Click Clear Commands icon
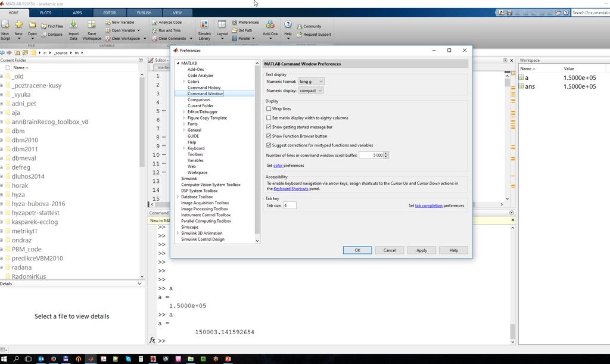610x364 pixels. click(x=154, y=39)
